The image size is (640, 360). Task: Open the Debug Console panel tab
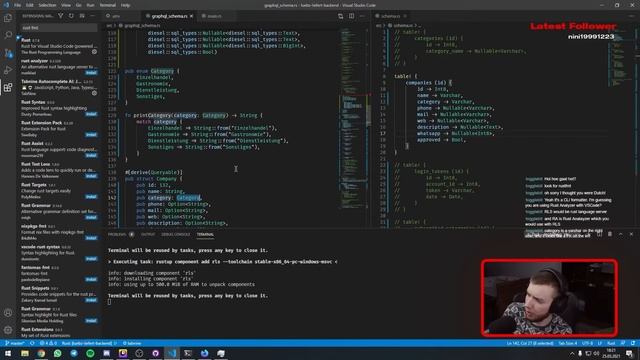click(176, 235)
